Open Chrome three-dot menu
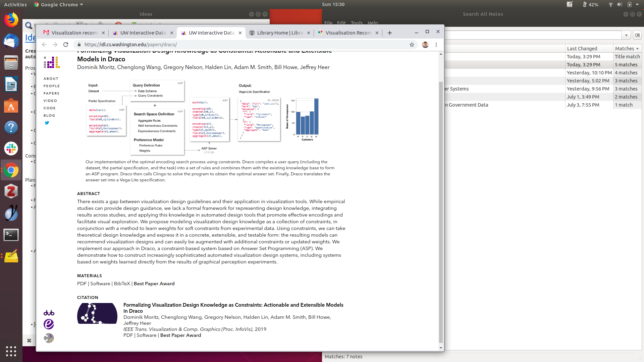This screenshot has width=644, height=362. 436,45
